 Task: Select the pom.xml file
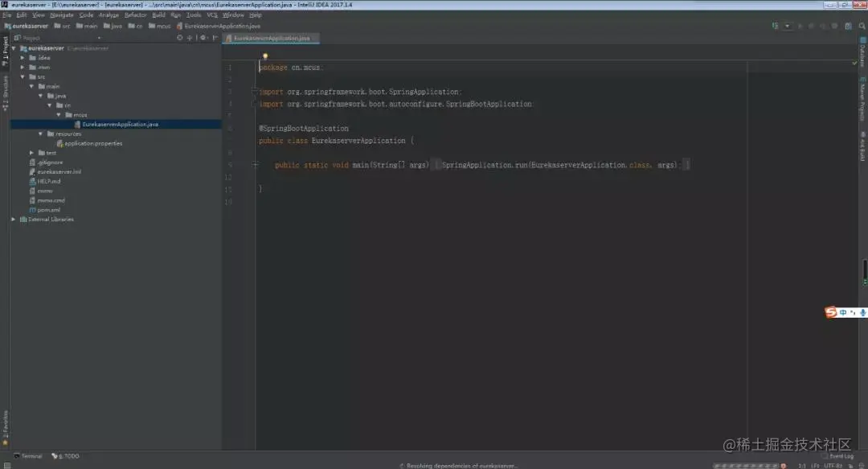pyautogui.click(x=45, y=209)
